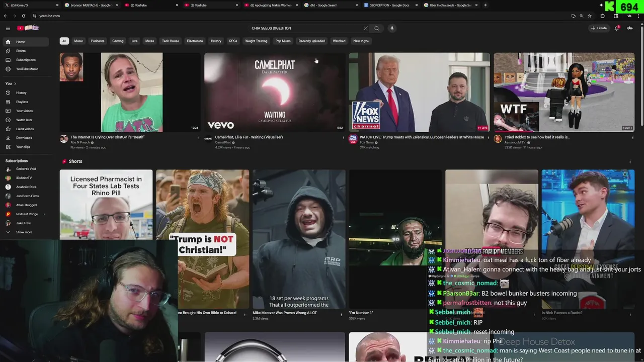
Task: Switch to bronson MUSTACHE Google tab
Action: tap(91, 5)
